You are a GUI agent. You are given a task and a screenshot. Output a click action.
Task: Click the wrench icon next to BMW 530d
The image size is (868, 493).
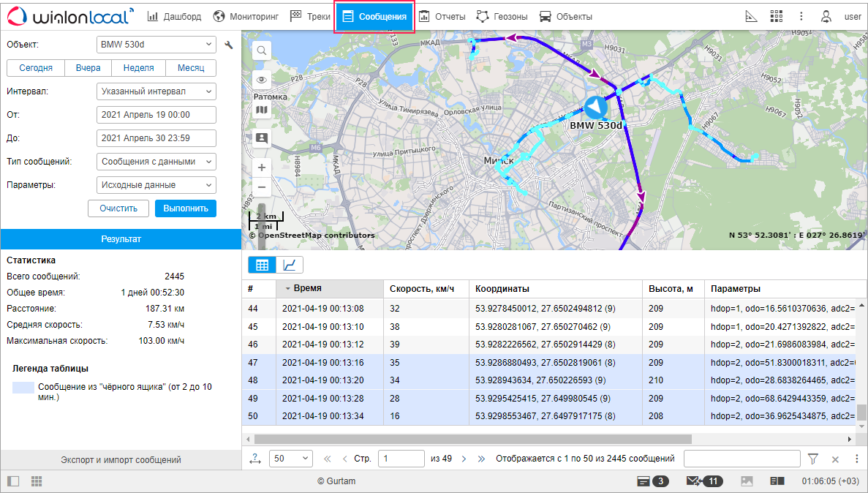(229, 45)
